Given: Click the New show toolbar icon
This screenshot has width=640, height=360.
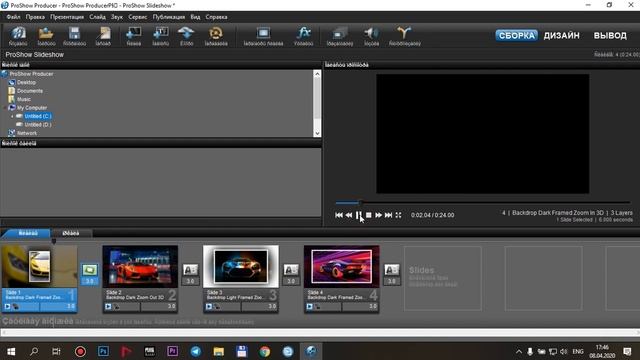Looking at the screenshot, I should [x=18, y=36].
